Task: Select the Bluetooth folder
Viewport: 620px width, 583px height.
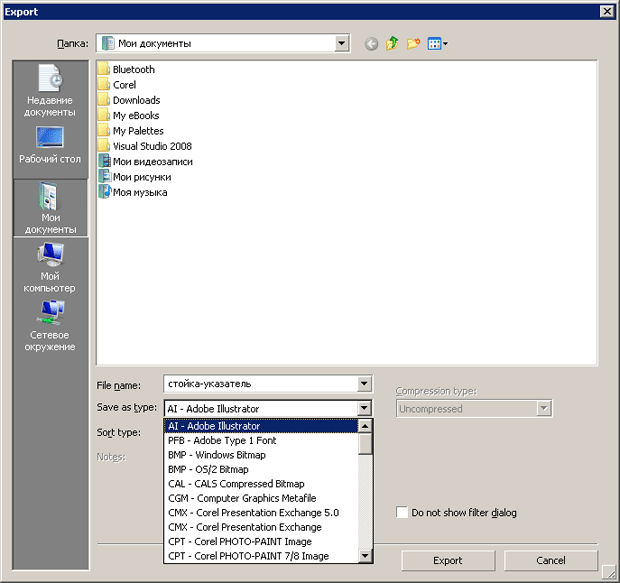Action: coord(127,69)
